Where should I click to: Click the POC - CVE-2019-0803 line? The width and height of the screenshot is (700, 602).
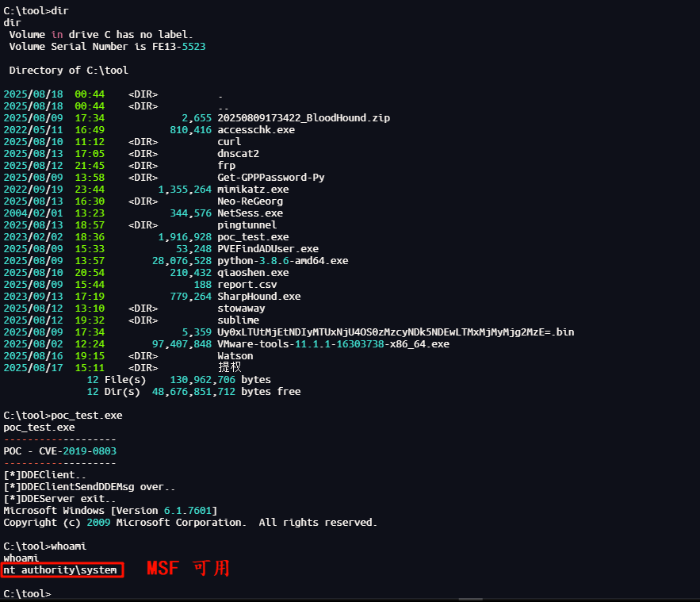[x=59, y=451]
